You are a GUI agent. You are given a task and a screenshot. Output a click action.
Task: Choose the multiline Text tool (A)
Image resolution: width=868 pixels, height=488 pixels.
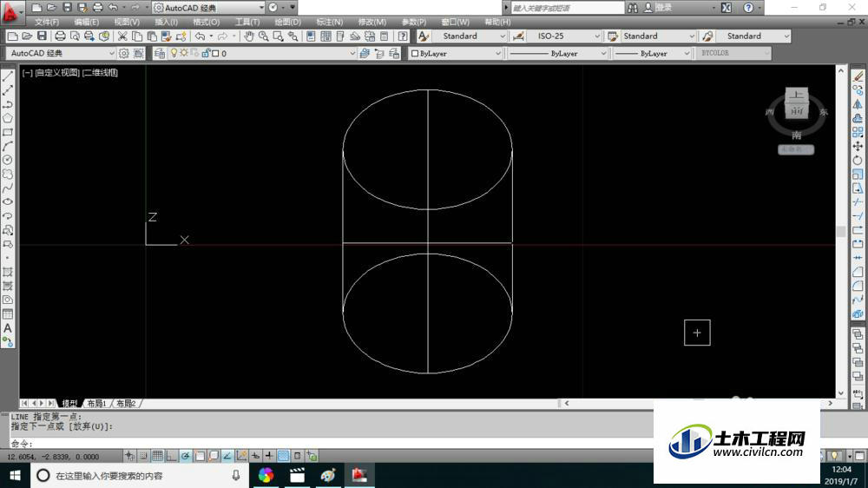tap(8, 328)
